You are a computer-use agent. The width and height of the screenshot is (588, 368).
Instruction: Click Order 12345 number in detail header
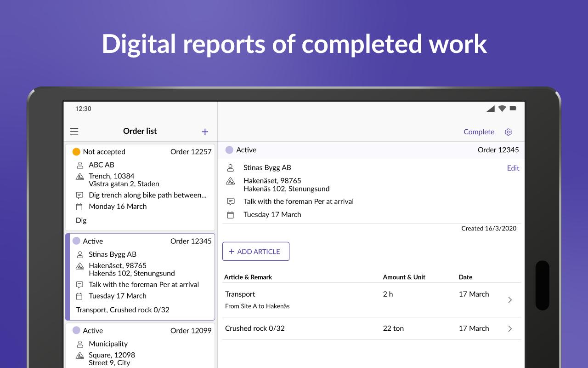click(498, 150)
